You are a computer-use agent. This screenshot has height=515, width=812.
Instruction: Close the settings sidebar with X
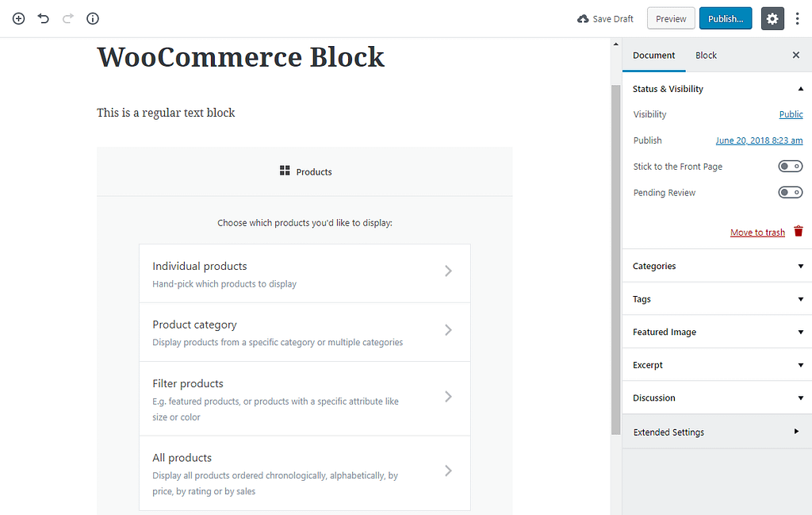(x=796, y=55)
